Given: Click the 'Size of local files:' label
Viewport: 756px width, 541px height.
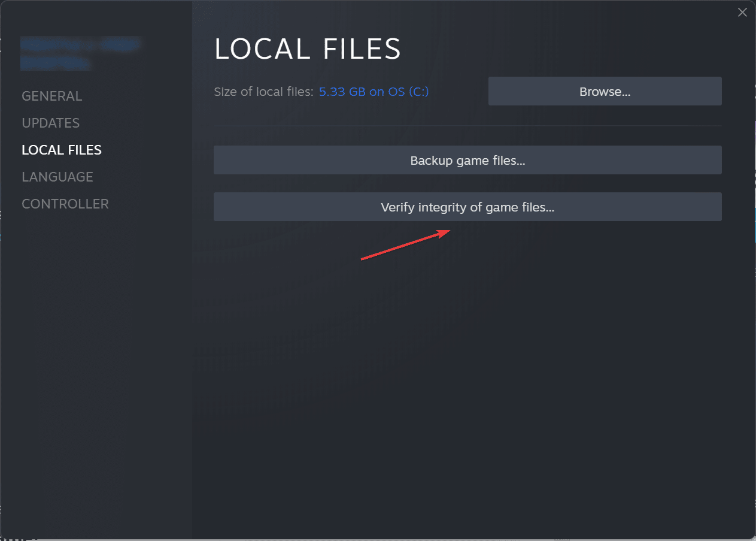Looking at the screenshot, I should click(263, 92).
